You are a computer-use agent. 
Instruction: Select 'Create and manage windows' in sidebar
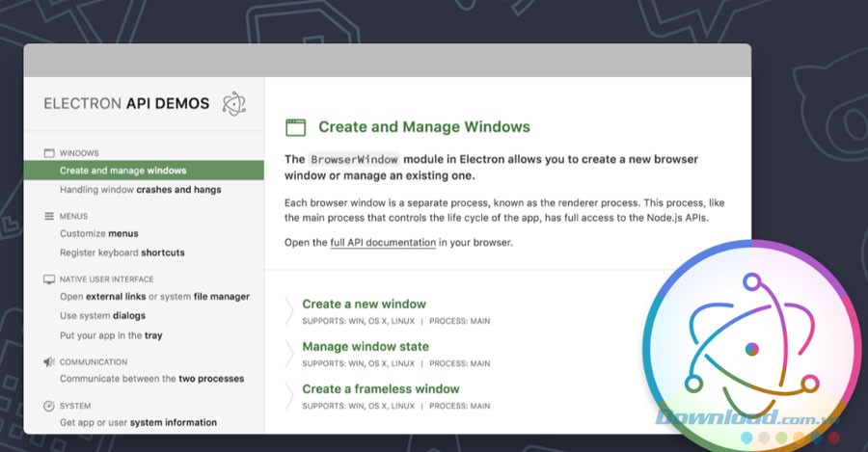122,171
